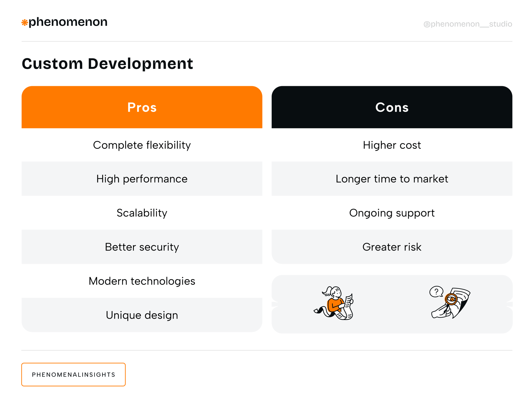Select the Higher cost item under Cons
Image resolution: width=532 pixels, height=399 pixels.
point(392,145)
